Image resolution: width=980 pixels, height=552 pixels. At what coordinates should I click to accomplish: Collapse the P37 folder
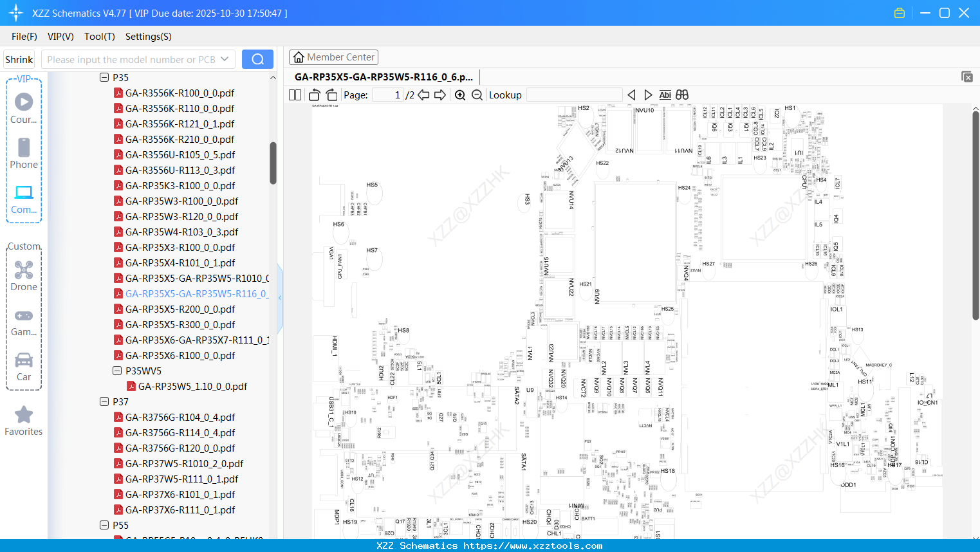click(x=104, y=401)
